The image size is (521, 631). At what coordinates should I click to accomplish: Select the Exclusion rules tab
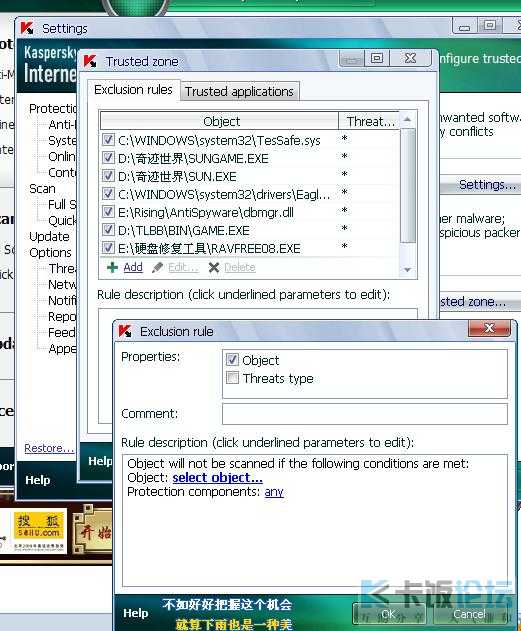(133, 89)
